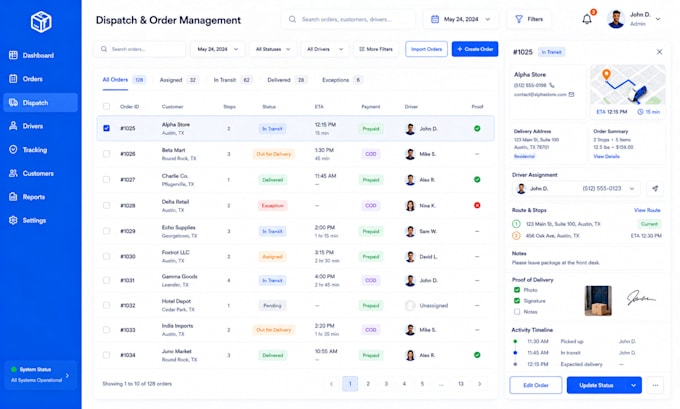Open the table toolbar May 24, 2024 date dropdown
Viewport: 680px width, 409px height.
(217, 49)
